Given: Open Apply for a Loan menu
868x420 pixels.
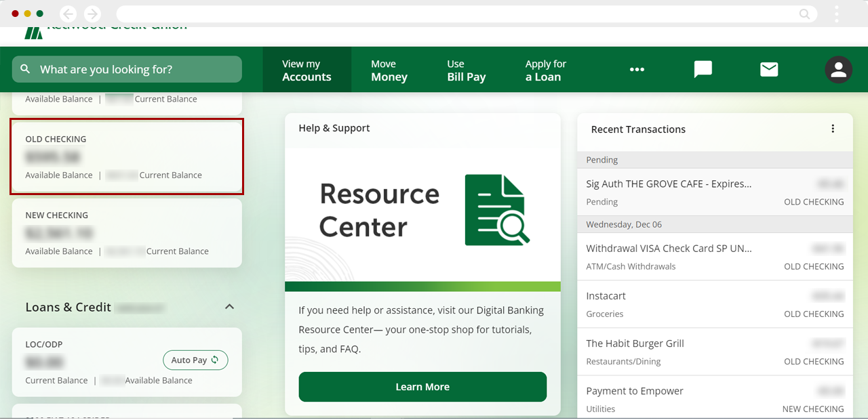Looking at the screenshot, I should point(545,70).
